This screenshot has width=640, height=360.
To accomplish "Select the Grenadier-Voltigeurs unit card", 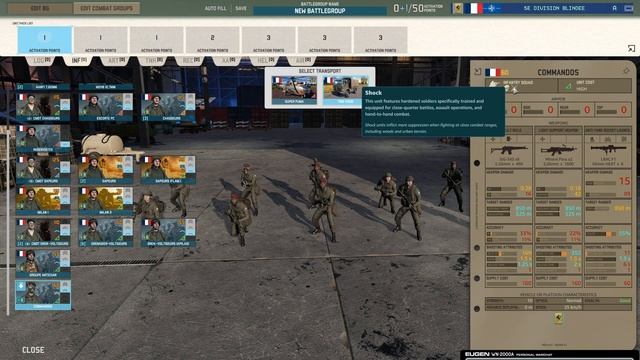I will click(106, 233).
